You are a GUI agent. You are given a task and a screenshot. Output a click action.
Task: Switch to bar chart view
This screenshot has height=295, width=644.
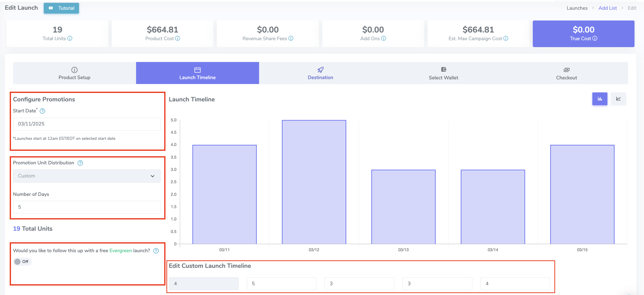click(599, 99)
